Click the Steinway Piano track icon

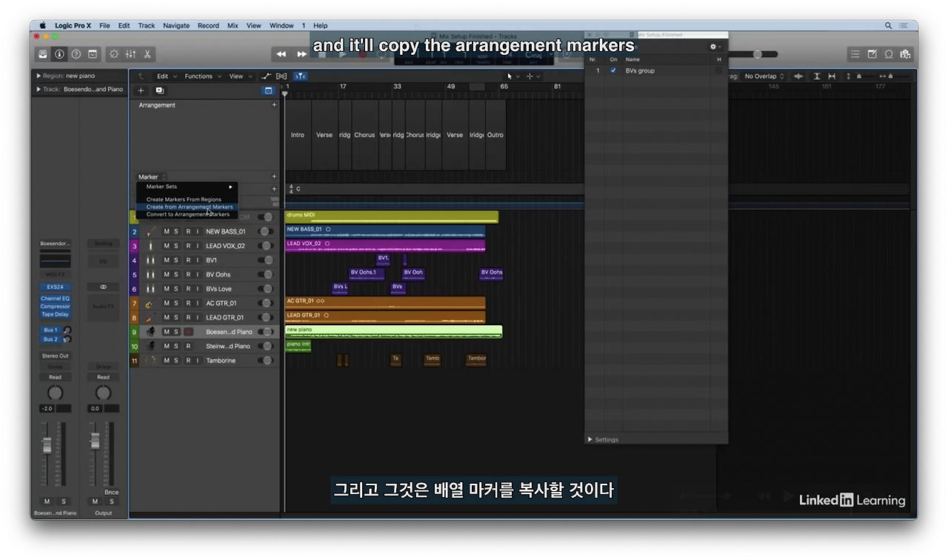pos(150,347)
